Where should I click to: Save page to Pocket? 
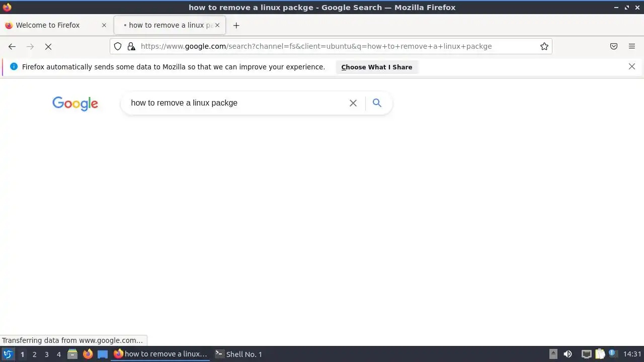point(614,46)
